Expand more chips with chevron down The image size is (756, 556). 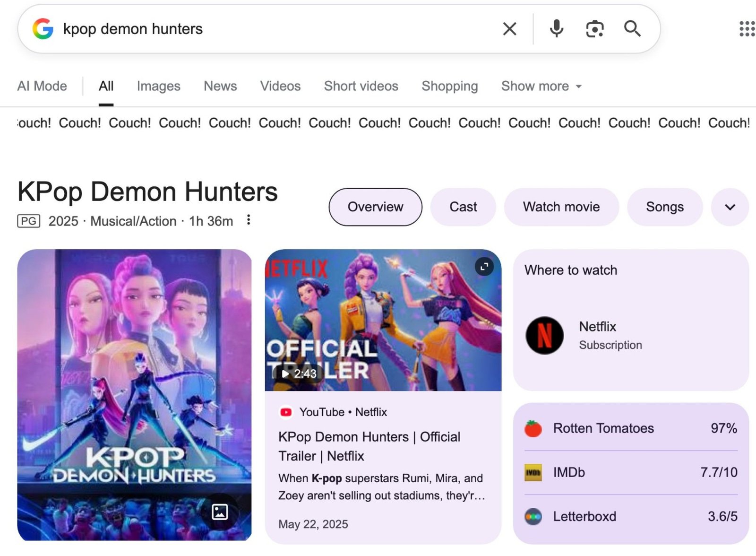click(x=730, y=207)
